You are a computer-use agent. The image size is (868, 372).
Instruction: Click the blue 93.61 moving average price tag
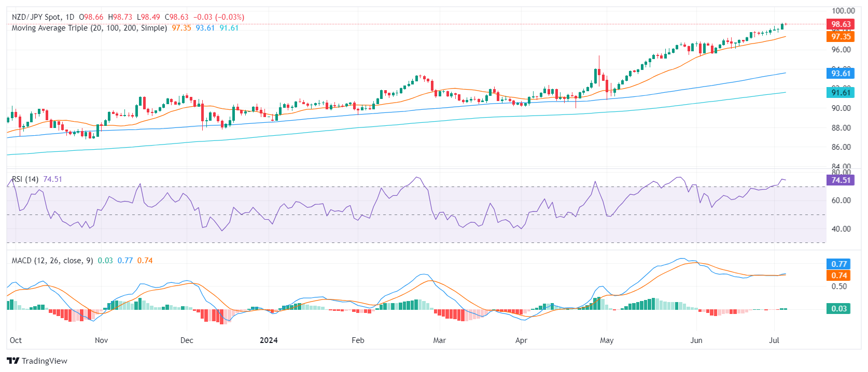pyautogui.click(x=840, y=74)
